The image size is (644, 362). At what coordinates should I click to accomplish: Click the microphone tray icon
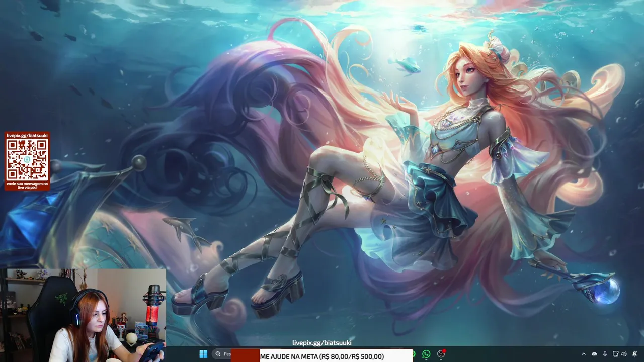click(x=605, y=354)
